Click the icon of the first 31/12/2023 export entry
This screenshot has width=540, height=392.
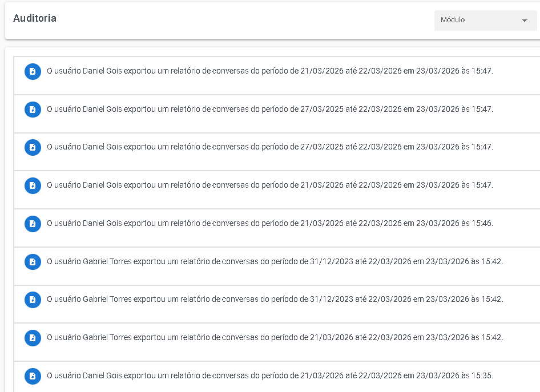coord(33,262)
